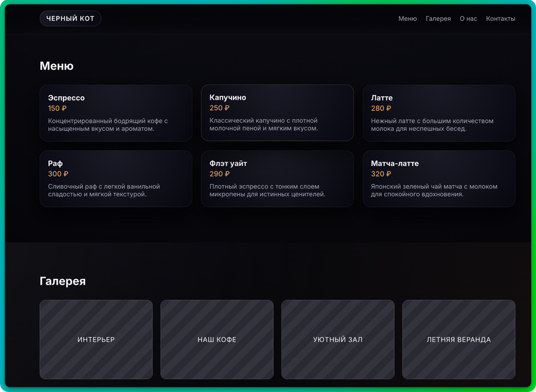The width and height of the screenshot is (536, 392).
Task: Open the ИНТЕРЬЕР gallery thumbnail
Action: [96, 339]
